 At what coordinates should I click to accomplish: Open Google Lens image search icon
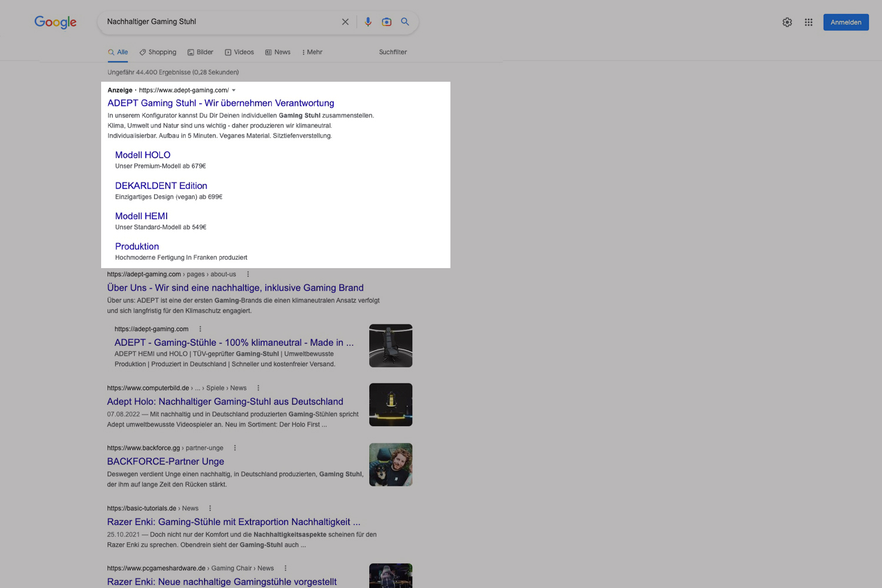point(386,22)
